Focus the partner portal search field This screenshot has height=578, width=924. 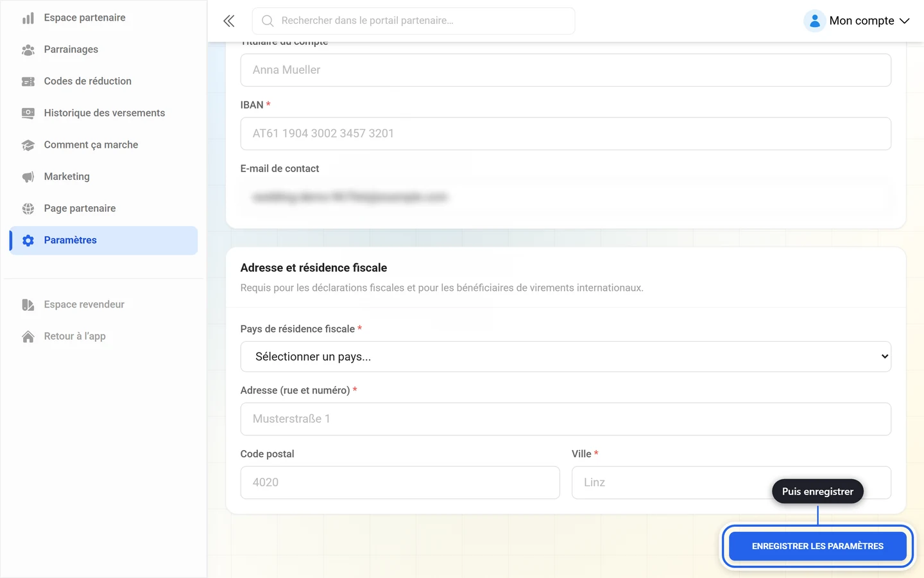click(x=413, y=21)
